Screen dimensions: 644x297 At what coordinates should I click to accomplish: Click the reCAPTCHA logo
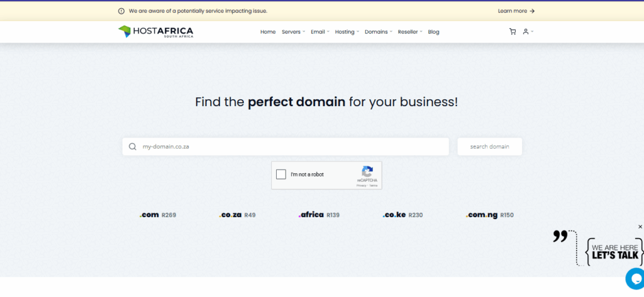(367, 171)
